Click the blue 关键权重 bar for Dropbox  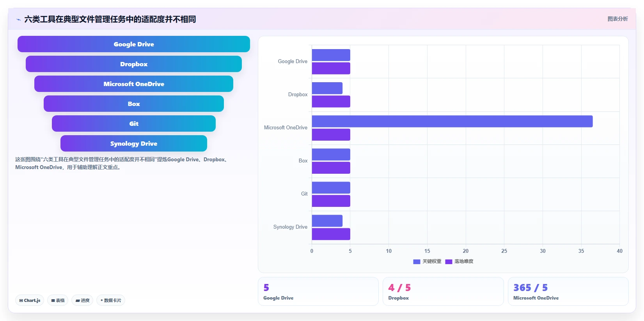pos(327,88)
